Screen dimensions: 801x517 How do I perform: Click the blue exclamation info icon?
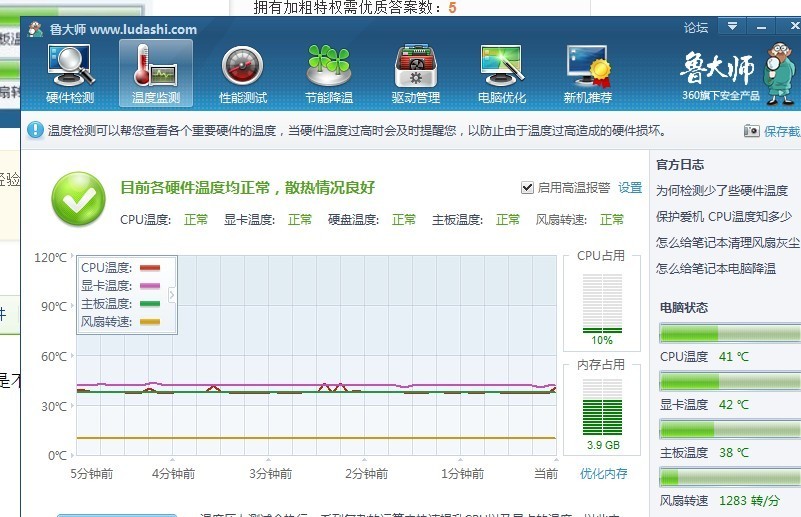point(35,130)
